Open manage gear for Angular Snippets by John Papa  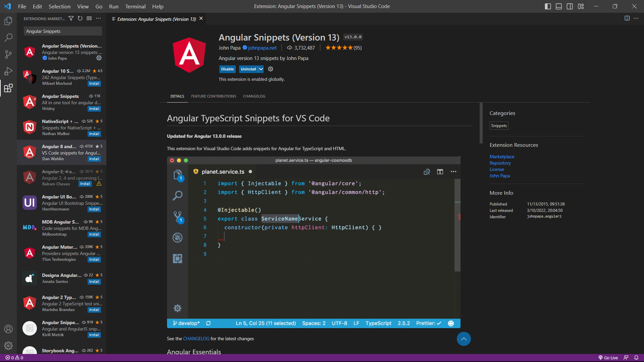point(99,58)
